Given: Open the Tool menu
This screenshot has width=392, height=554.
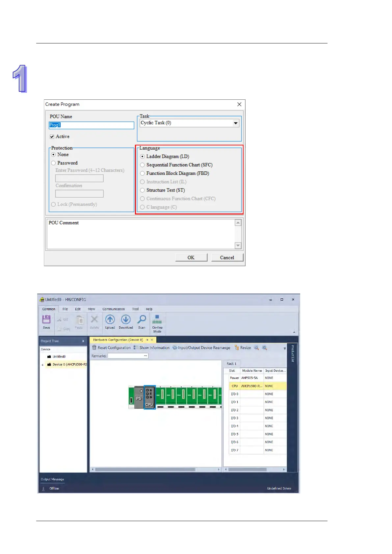Looking at the screenshot, I should click(135, 309).
